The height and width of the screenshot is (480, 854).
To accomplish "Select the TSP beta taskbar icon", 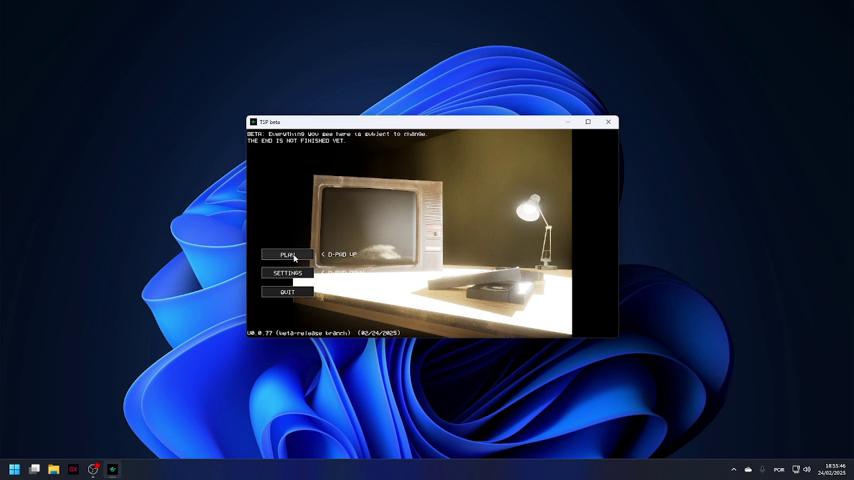I will point(113,469).
